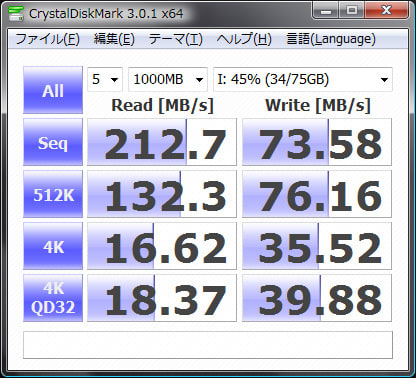
Task: Start the 4K benchmark test
Action: tap(53, 246)
